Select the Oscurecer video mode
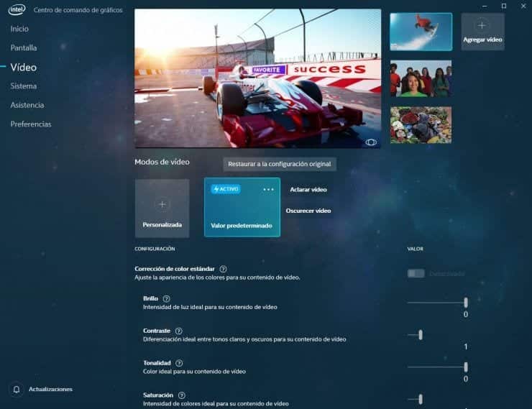Screen dimensions: 532x409 point(308,211)
